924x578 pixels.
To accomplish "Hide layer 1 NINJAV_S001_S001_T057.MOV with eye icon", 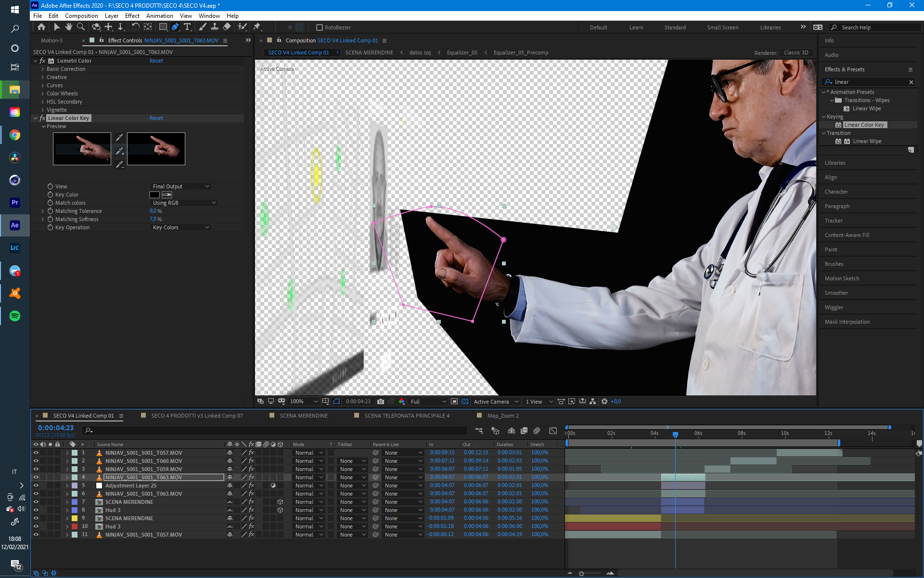I will pyautogui.click(x=36, y=453).
